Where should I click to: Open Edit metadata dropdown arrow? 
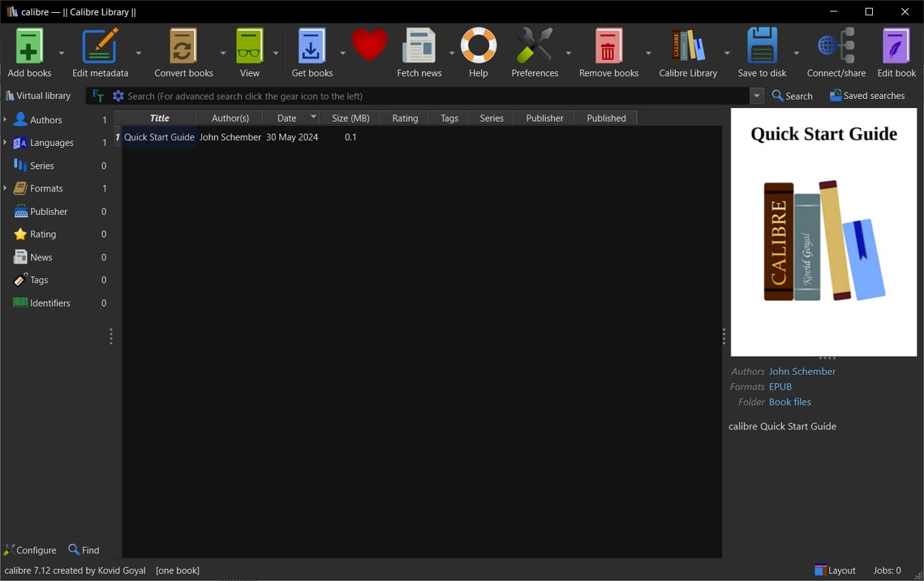pyautogui.click(x=139, y=53)
